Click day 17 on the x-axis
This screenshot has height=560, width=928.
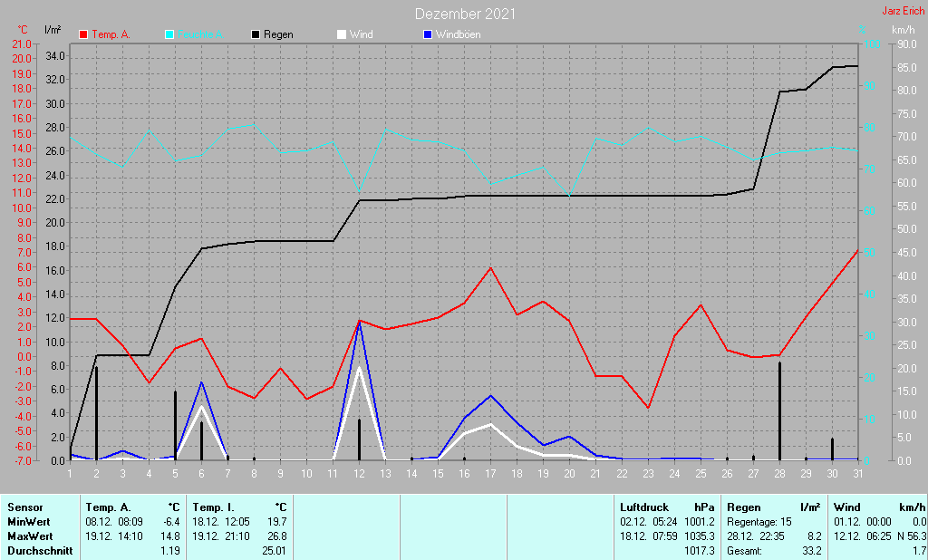pos(490,474)
